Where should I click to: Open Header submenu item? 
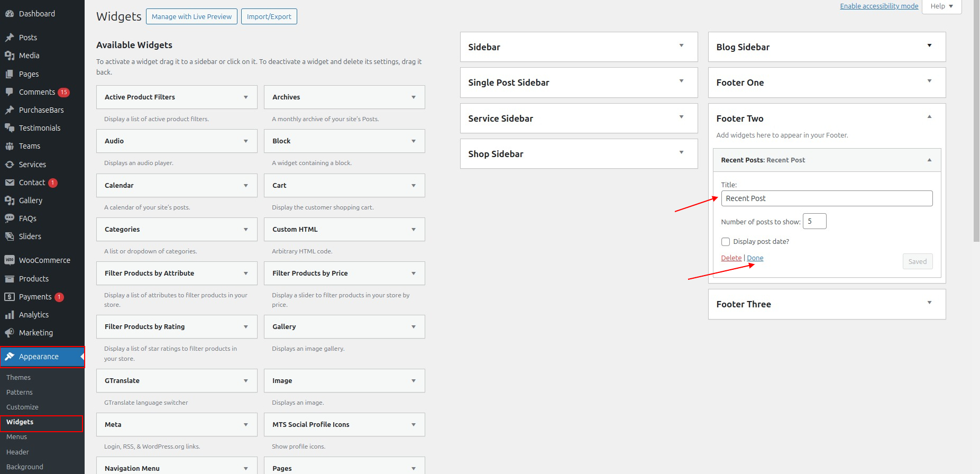[x=17, y=452]
